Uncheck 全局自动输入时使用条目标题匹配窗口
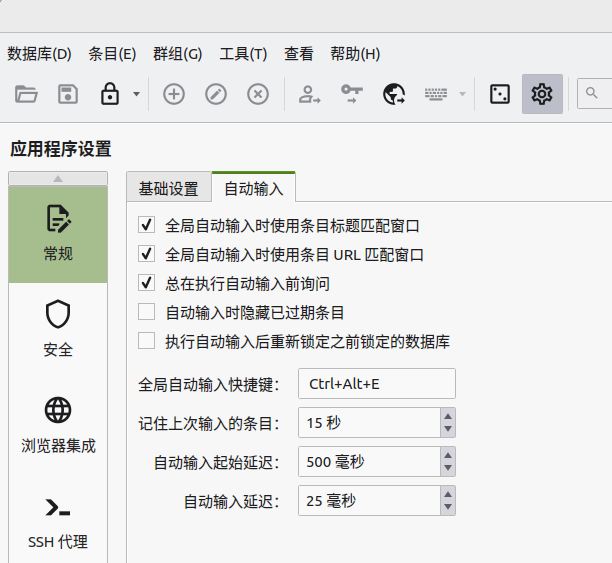The height and width of the screenshot is (563, 612). 146,225
